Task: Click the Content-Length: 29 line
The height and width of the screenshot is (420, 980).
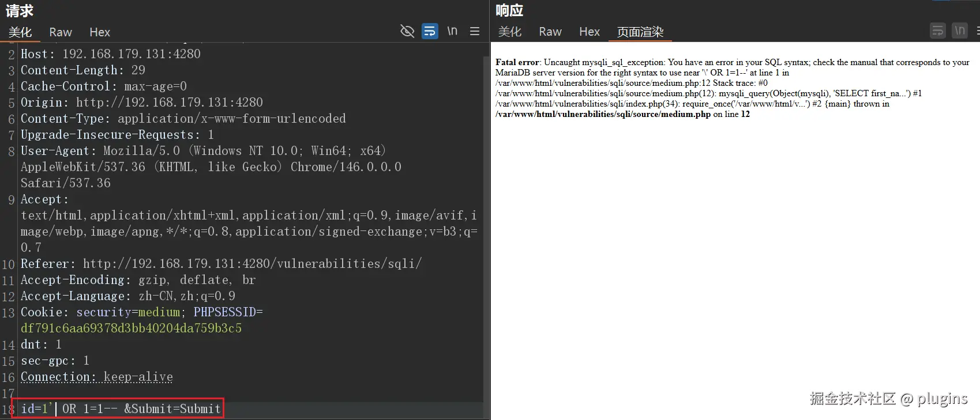Action: (x=83, y=70)
